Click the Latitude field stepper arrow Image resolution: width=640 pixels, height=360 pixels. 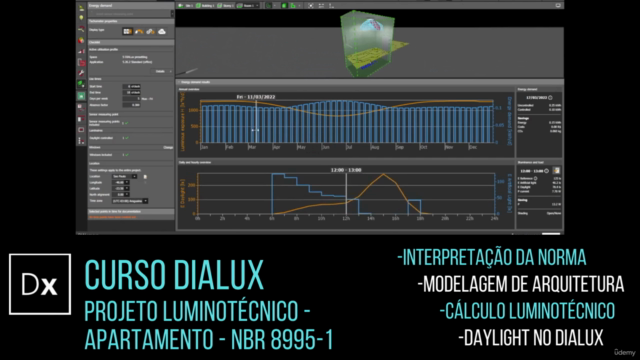(x=127, y=189)
